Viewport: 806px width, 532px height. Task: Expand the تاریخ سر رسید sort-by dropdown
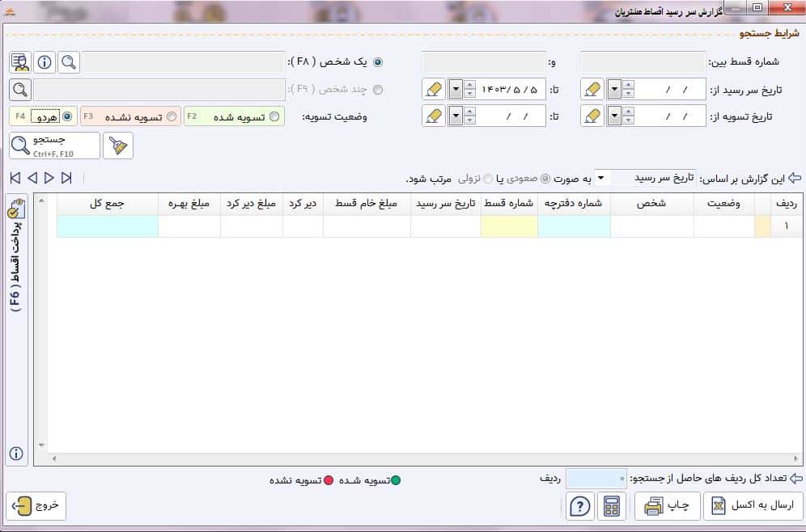point(601,178)
